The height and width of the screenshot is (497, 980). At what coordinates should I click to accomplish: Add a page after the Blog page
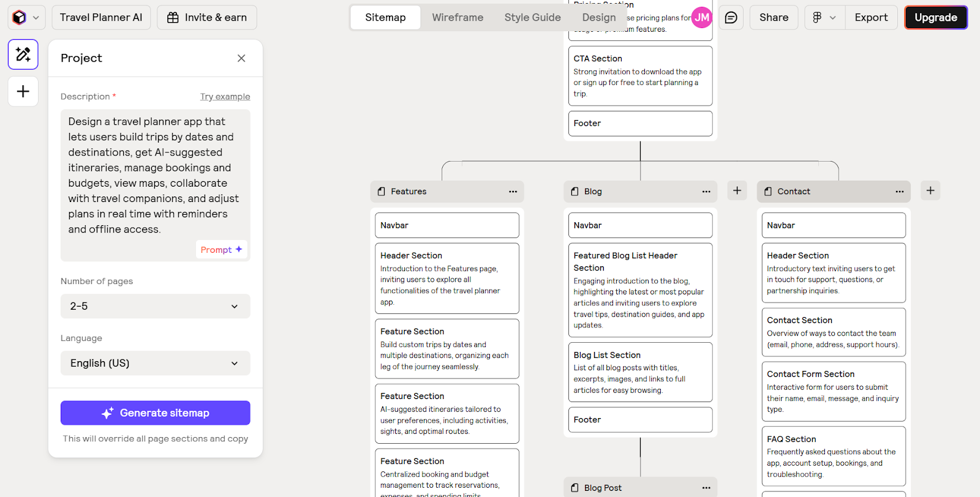(x=737, y=190)
